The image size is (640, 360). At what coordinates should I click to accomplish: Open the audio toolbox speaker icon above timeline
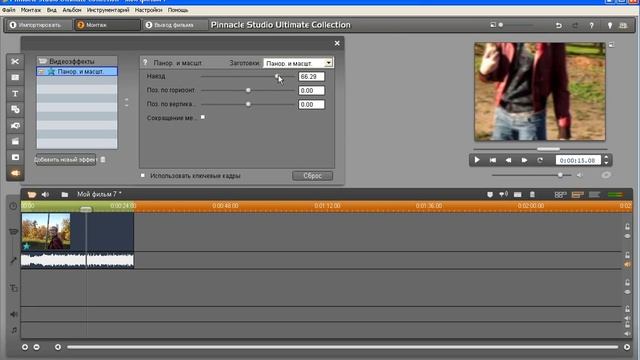click(45, 194)
